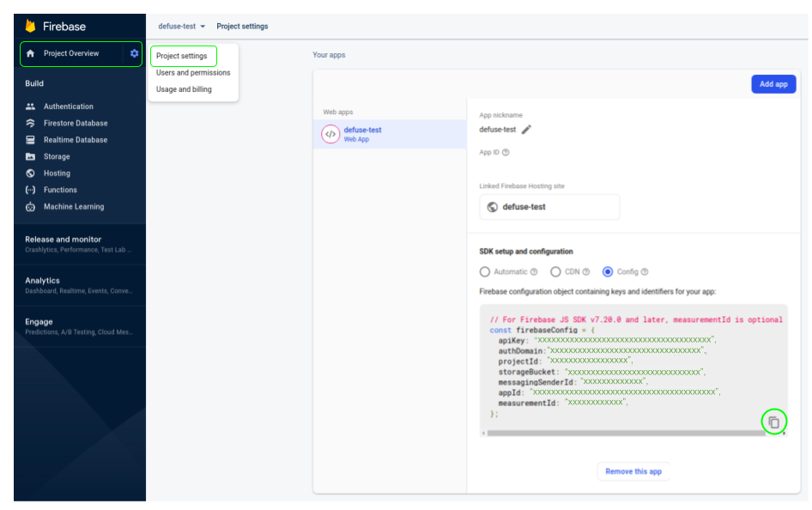Click the Firebase flame logo
The image size is (812, 510).
tap(31, 26)
